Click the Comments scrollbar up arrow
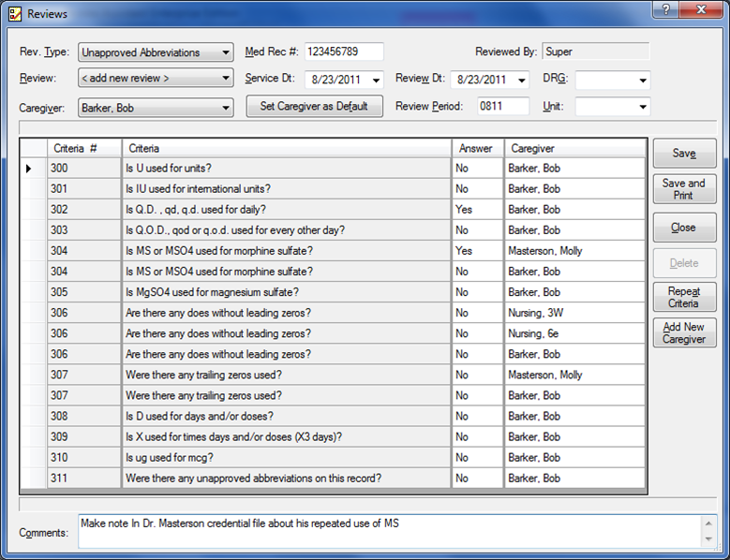Viewport: 730px width, 560px height. (x=708, y=523)
